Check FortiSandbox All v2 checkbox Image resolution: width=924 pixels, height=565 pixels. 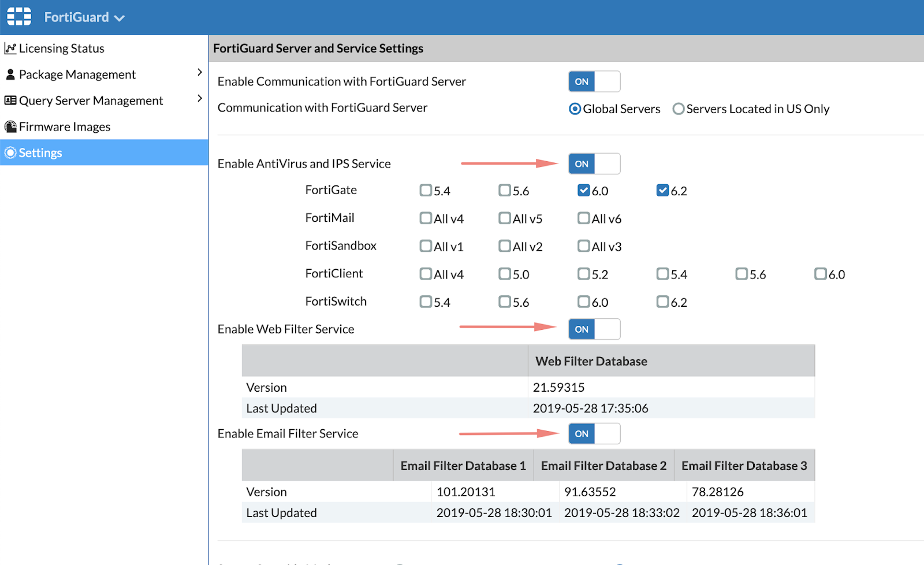click(505, 246)
